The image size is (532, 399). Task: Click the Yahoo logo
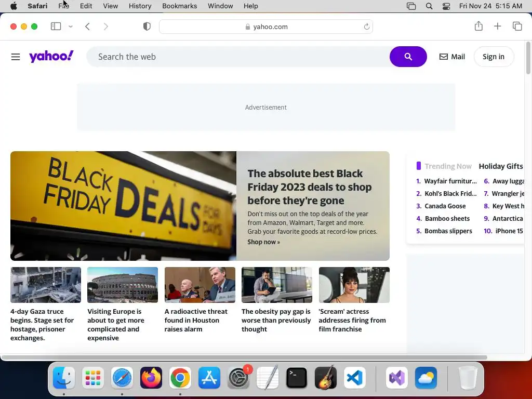coord(51,56)
